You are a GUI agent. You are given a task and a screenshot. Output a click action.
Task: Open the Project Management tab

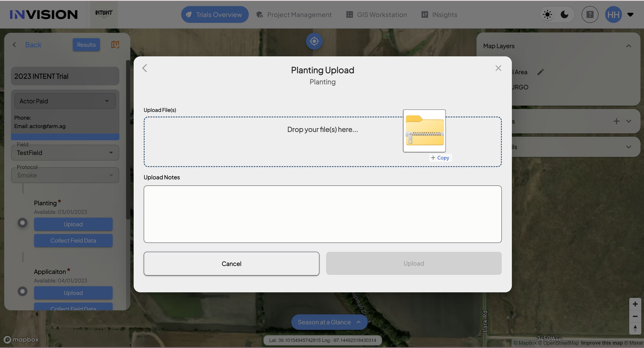pos(294,14)
